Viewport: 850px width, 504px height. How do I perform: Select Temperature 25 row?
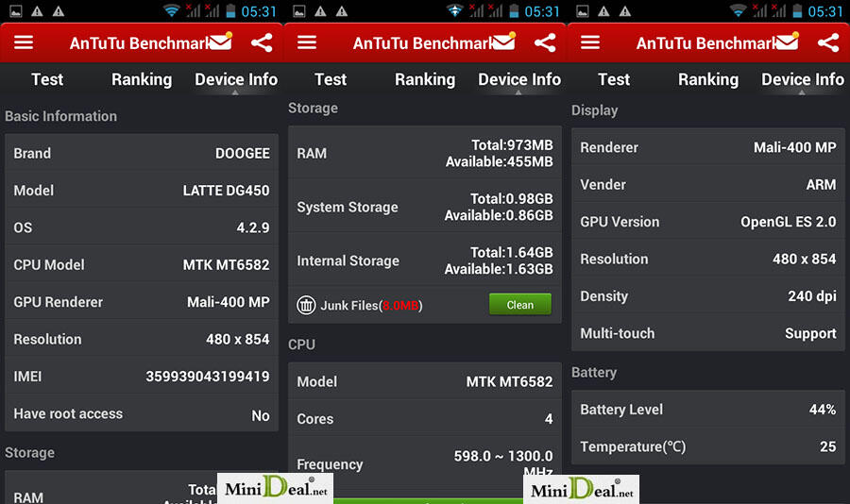click(708, 446)
